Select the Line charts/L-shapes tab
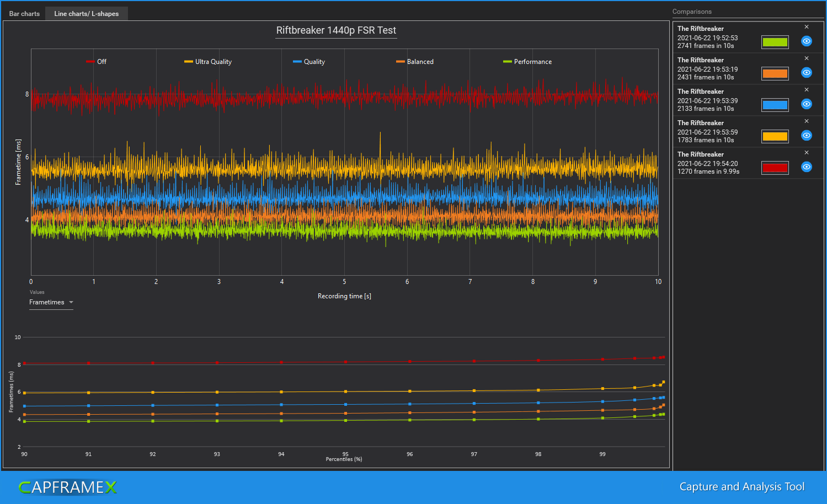 [x=86, y=13]
